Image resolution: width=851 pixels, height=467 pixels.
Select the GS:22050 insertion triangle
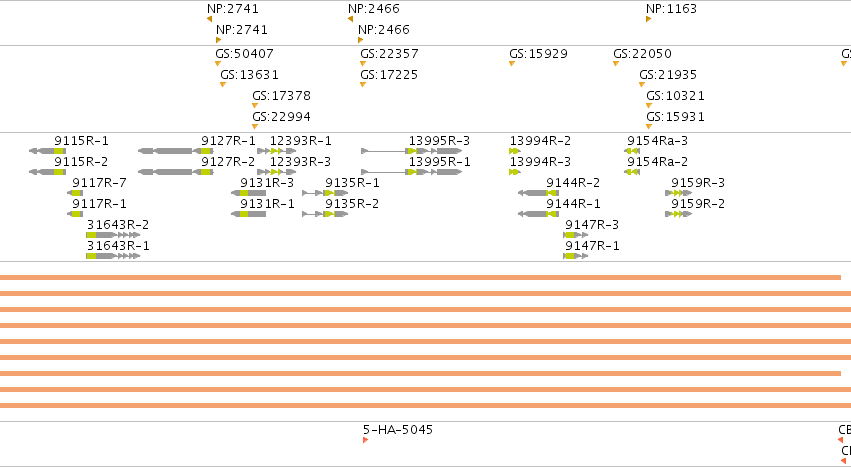tap(616, 64)
